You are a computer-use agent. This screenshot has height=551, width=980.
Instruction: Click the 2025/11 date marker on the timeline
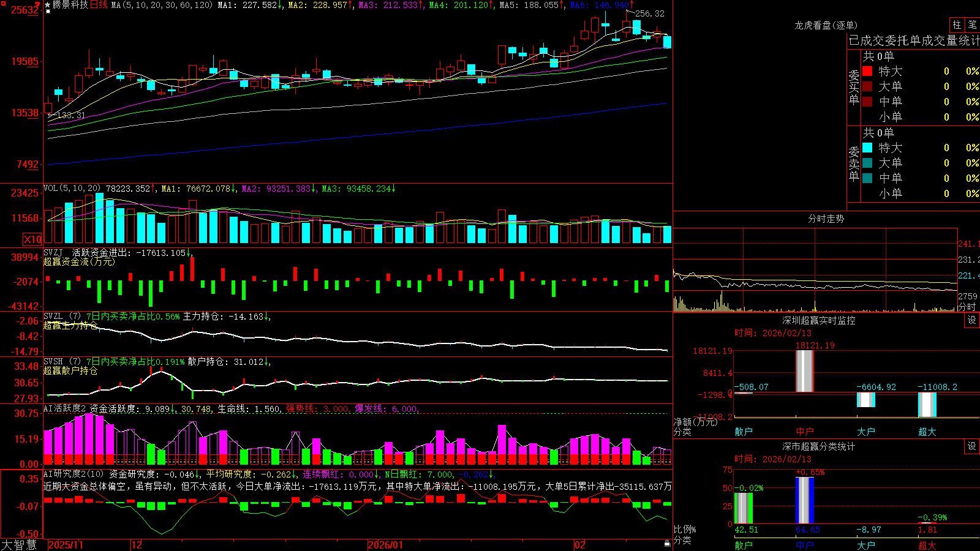coord(66,545)
